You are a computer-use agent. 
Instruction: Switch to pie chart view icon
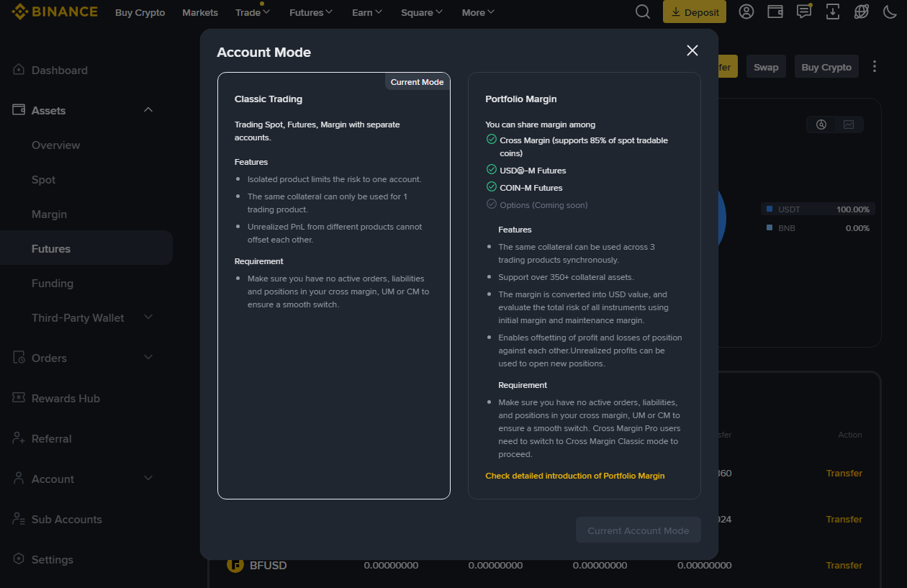coord(821,125)
